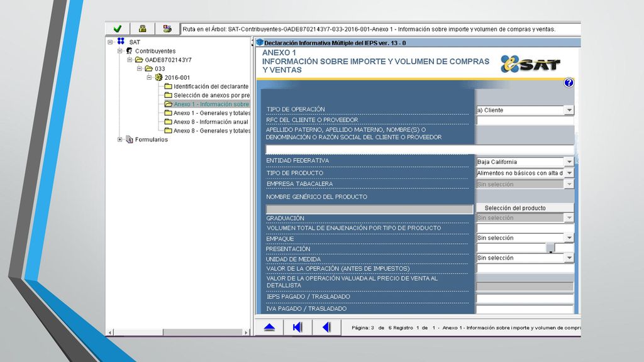Collapse the Contribuyentes tree node

tap(120, 51)
